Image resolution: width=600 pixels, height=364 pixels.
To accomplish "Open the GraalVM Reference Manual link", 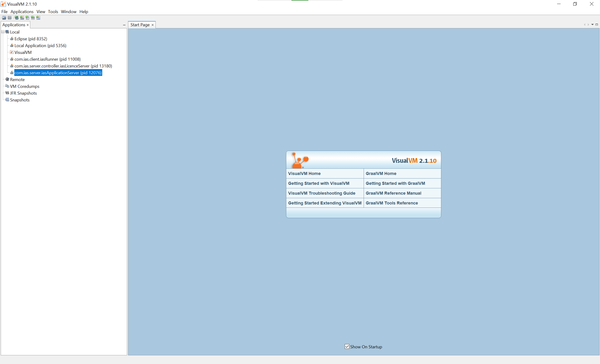I will pos(393,193).
